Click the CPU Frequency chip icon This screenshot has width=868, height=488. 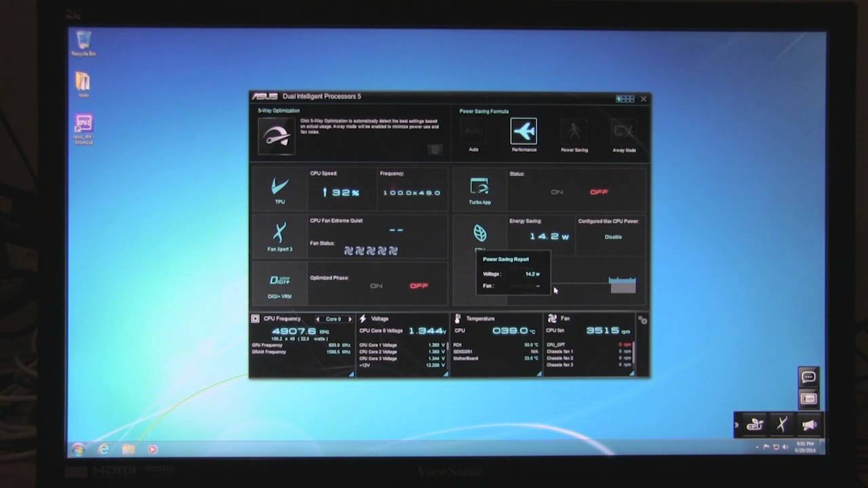[x=255, y=319]
